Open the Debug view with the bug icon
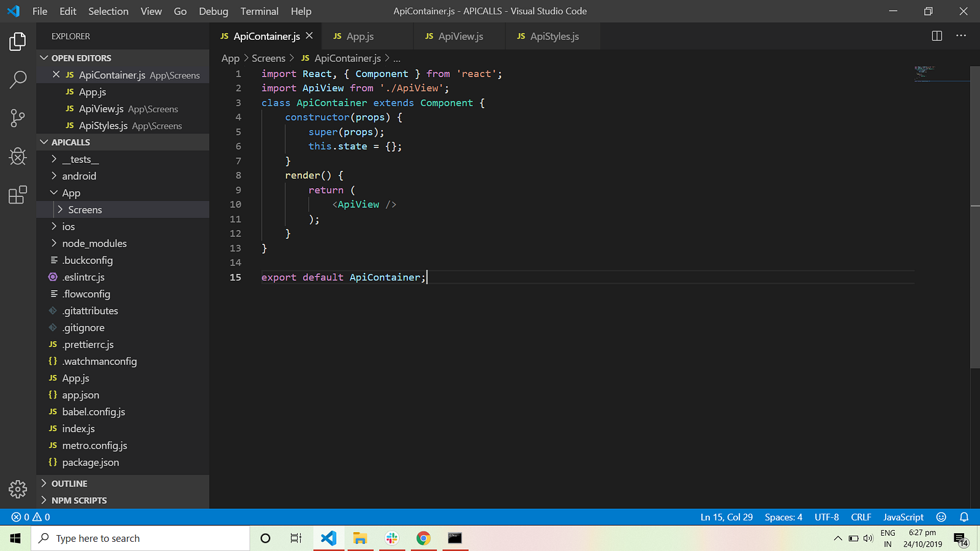This screenshot has width=980, height=551. [18, 157]
